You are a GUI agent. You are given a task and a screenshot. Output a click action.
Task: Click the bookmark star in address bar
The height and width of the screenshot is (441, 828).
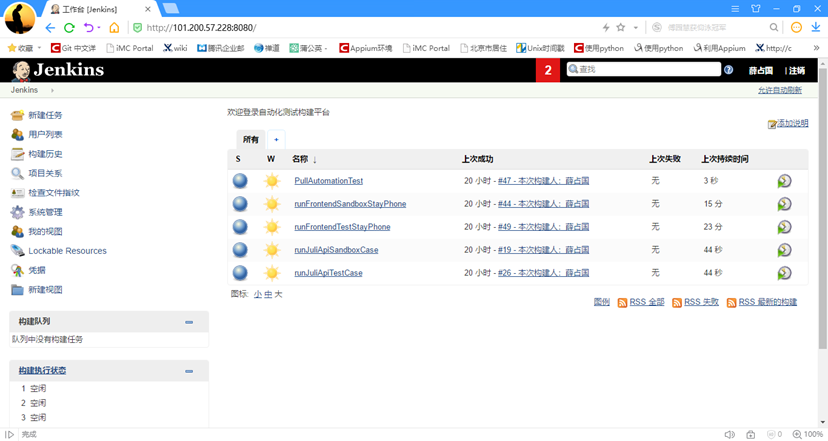click(x=621, y=27)
